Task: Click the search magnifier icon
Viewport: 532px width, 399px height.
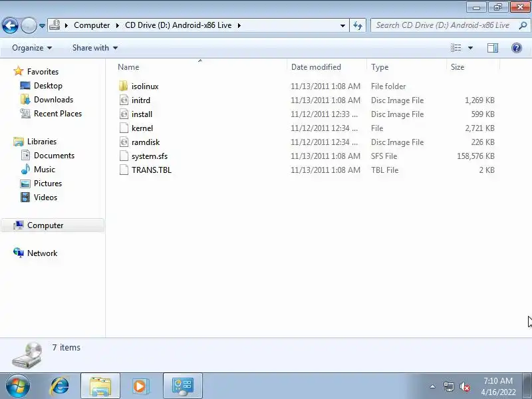Action: click(x=523, y=25)
